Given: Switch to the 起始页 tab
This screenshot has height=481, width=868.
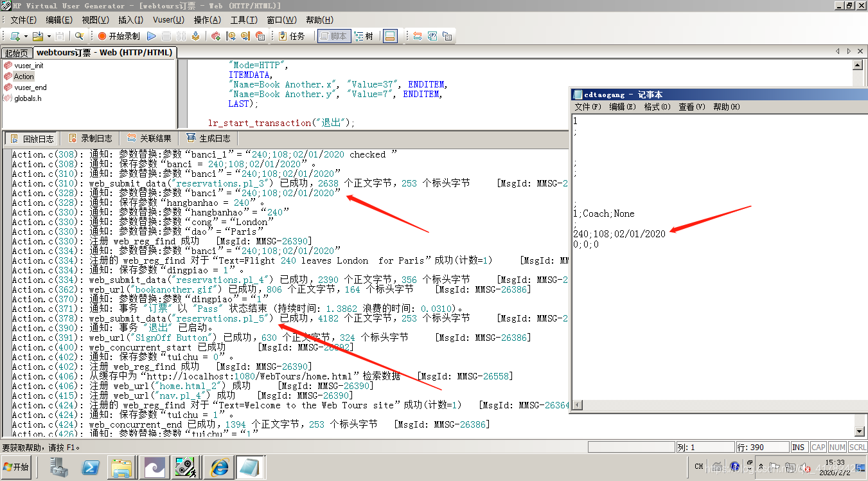Looking at the screenshot, I should [x=17, y=53].
